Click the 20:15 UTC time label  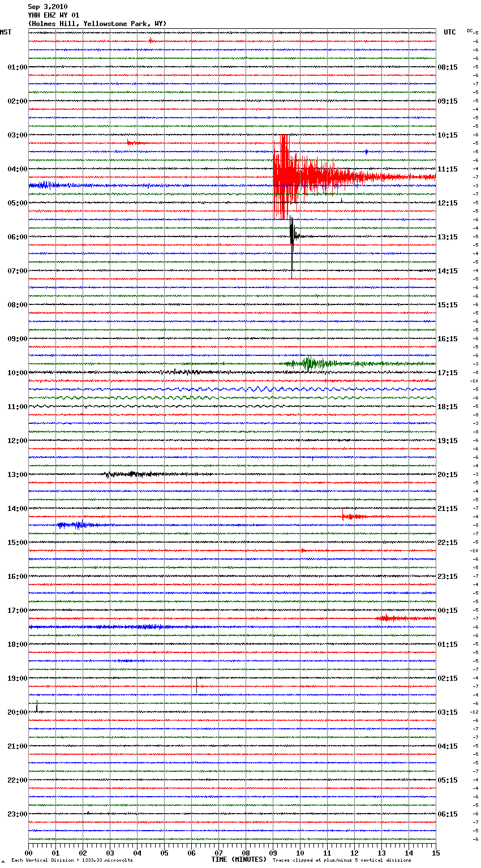448,475
